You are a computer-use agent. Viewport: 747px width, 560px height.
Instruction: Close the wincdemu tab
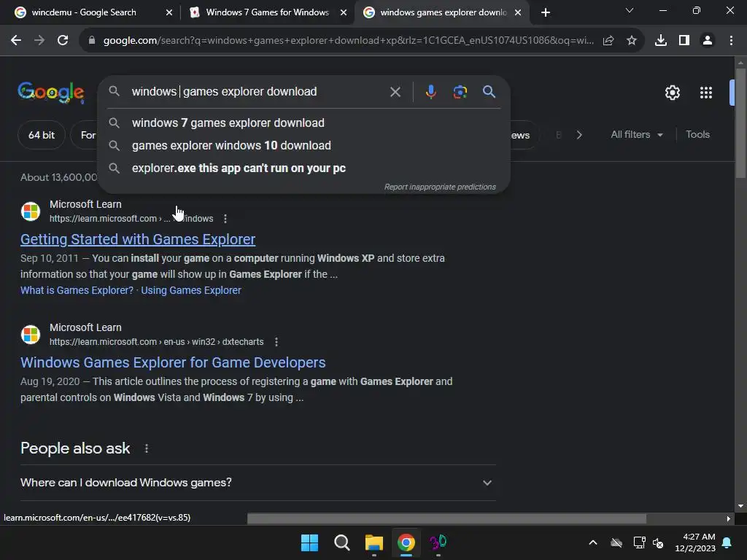(169, 12)
